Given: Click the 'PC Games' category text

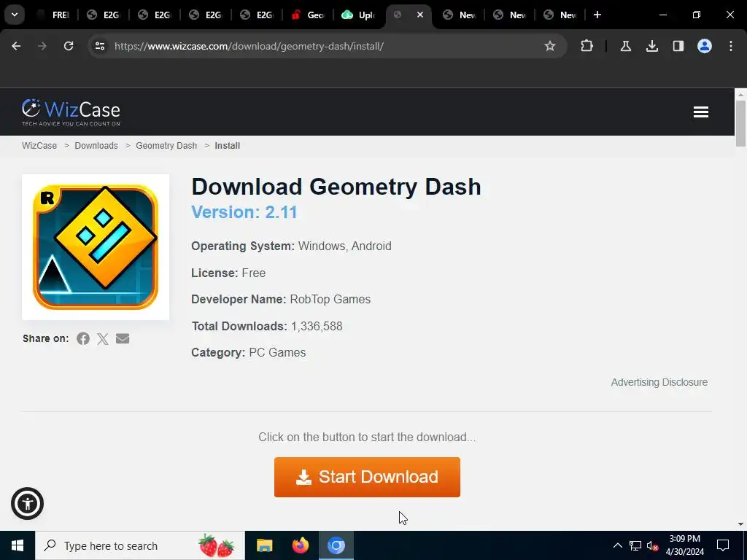Looking at the screenshot, I should [277, 353].
